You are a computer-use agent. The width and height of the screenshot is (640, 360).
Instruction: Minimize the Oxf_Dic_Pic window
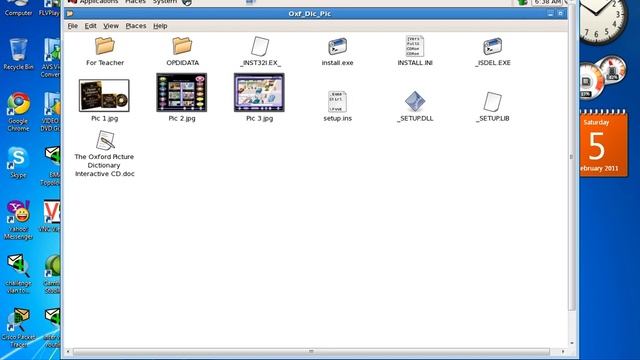click(550, 13)
